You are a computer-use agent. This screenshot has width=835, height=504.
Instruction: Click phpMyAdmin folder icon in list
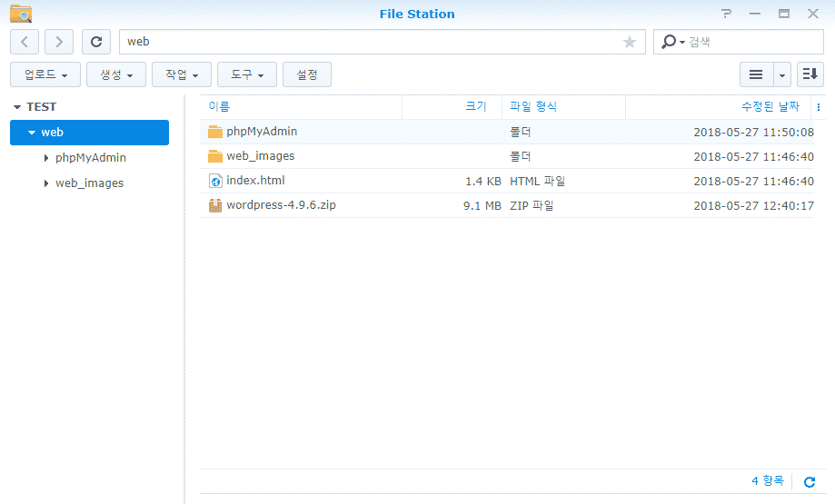(215, 132)
